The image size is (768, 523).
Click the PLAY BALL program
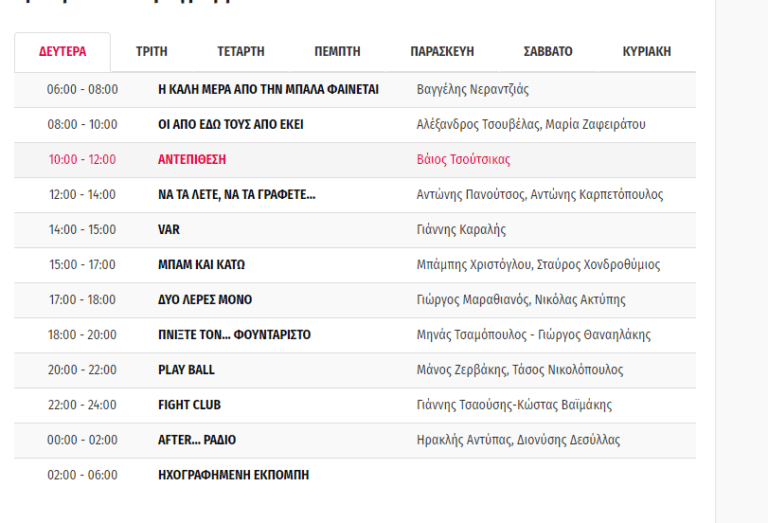[186, 370]
